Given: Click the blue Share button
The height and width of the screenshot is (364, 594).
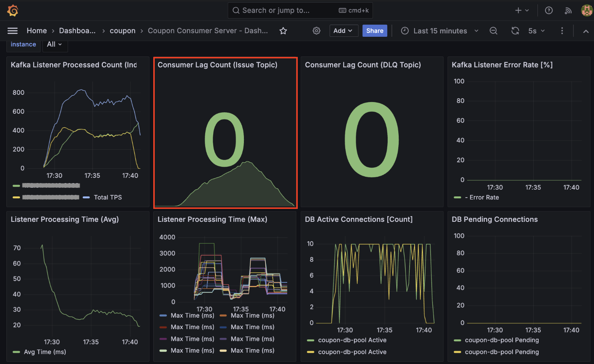Looking at the screenshot, I should [x=374, y=31].
